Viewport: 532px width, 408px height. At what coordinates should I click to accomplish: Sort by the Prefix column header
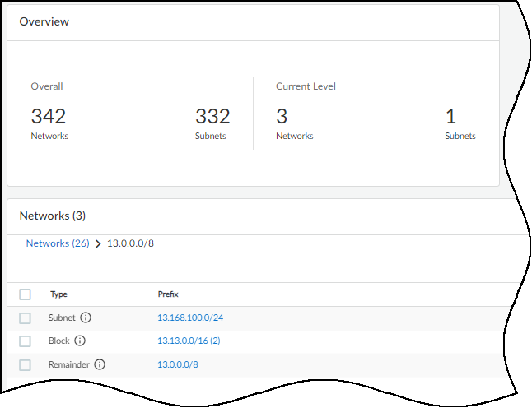pyautogui.click(x=168, y=294)
